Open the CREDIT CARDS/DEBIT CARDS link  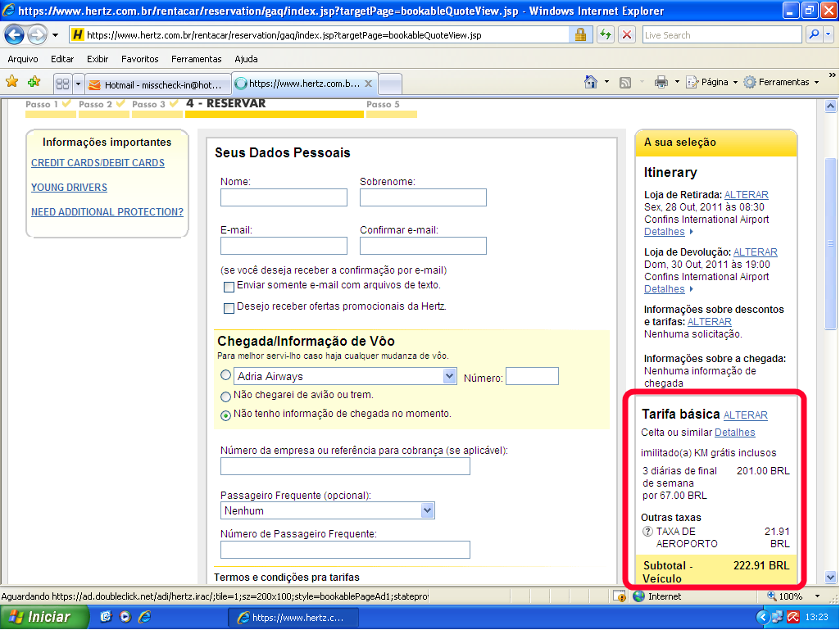point(98,163)
